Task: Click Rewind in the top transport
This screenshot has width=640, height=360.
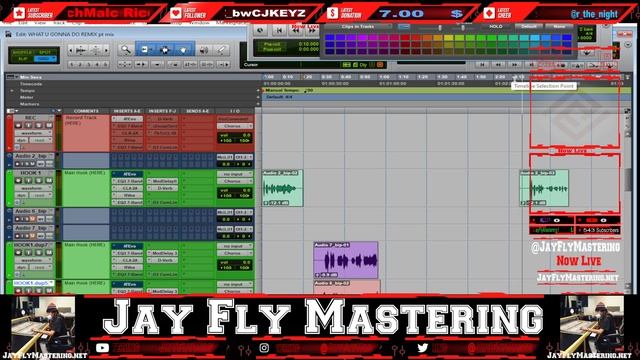Action: click(x=296, y=30)
